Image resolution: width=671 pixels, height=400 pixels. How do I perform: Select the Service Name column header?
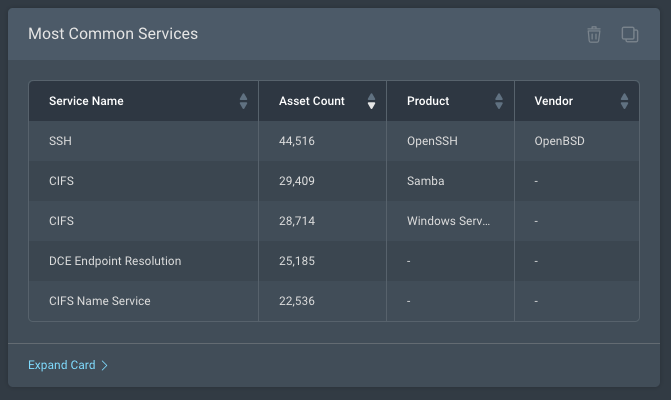[x=86, y=101]
